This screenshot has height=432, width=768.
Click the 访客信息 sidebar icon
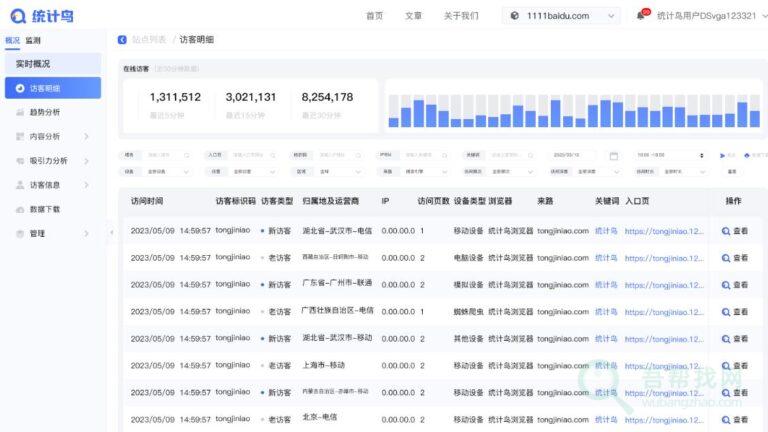[x=21, y=185]
